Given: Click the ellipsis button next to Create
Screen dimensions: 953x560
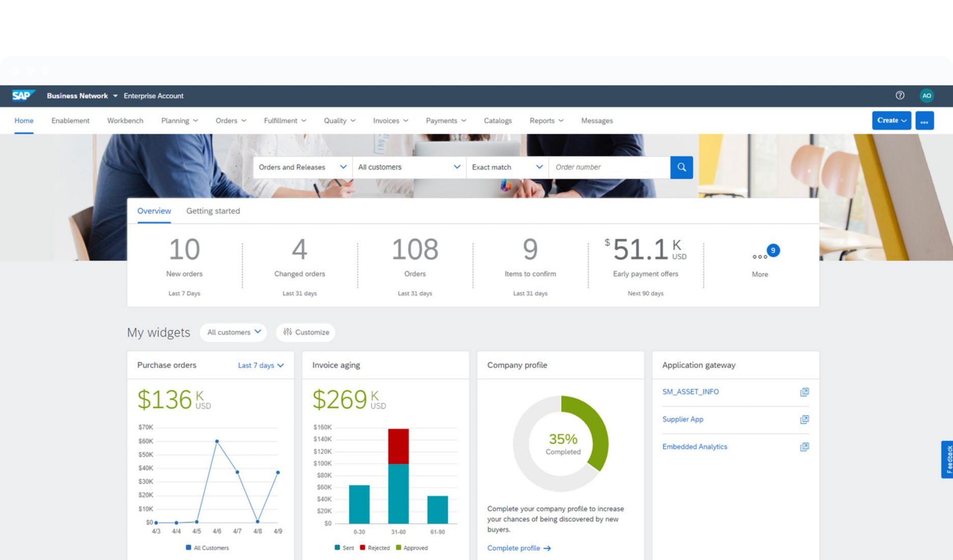Looking at the screenshot, I should click(924, 121).
